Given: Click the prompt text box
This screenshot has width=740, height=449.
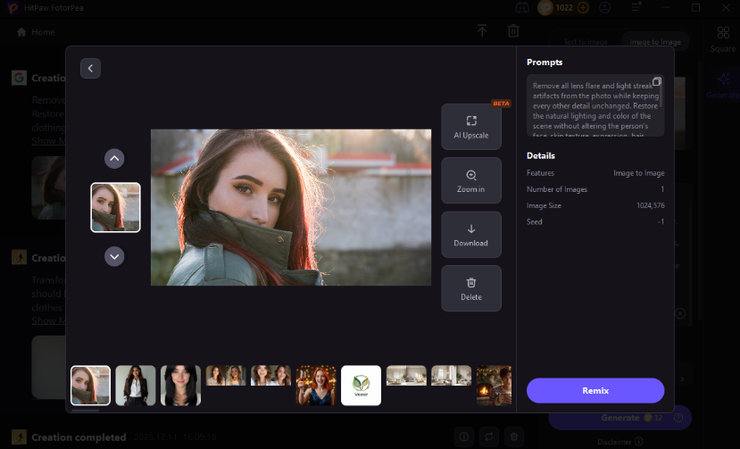Looking at the screenshot, I should [x=595, y=106].
